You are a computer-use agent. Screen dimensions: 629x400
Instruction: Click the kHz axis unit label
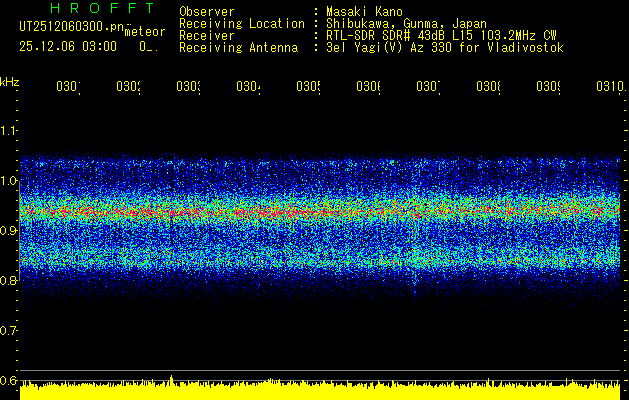pos(10,82)
